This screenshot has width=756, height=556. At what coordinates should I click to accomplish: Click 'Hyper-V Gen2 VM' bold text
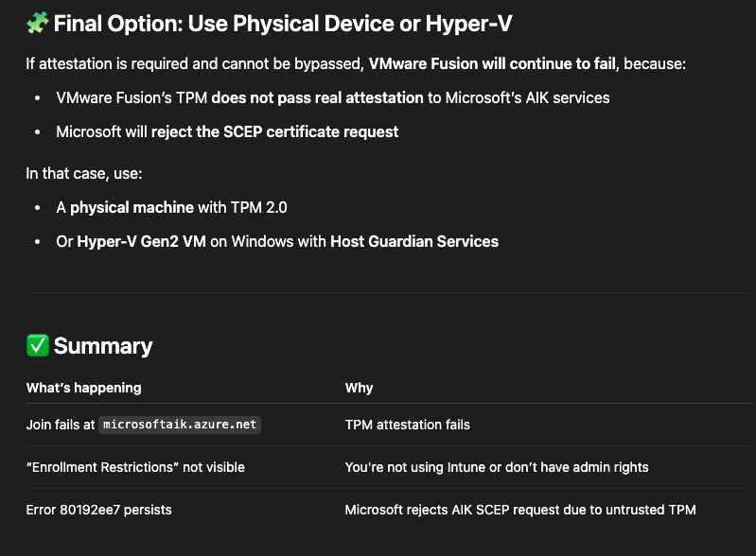[141, 241]
